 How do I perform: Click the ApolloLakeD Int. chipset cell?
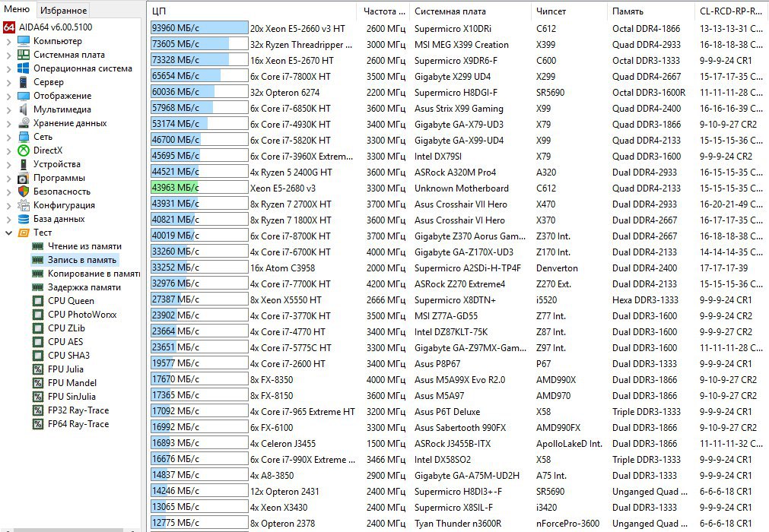pos(569,444)
